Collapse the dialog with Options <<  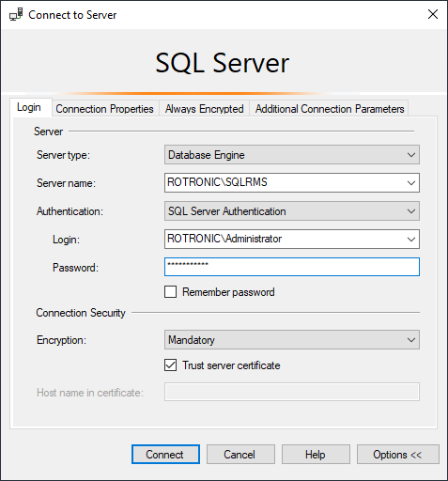(x=398, y=454)
